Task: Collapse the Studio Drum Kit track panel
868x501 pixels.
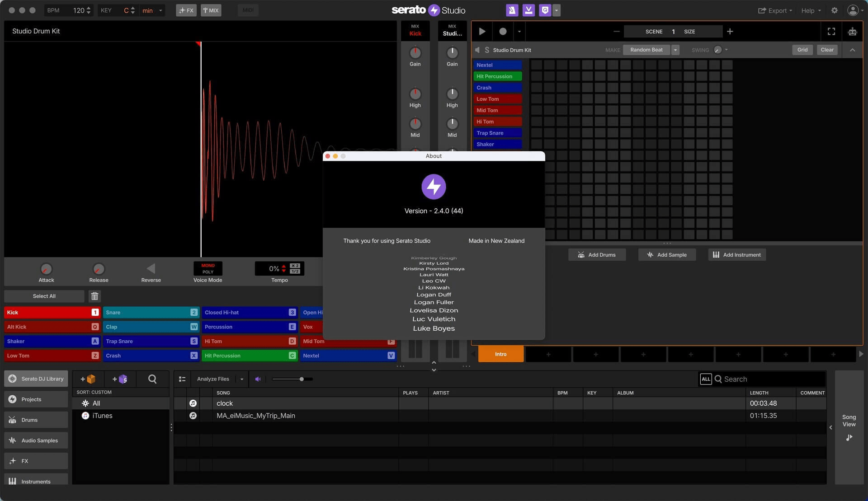Action: (852, 50)
